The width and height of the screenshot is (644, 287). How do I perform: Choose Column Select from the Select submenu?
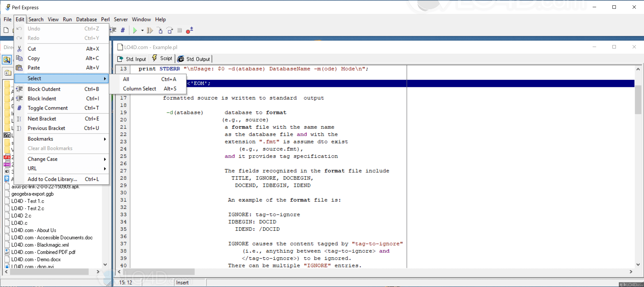tap(139, 88)
